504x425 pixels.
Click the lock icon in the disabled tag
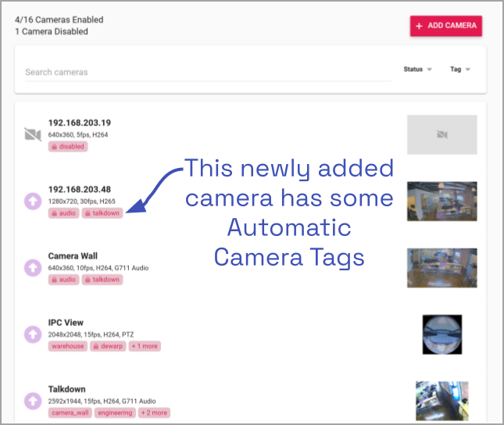pos(55,147)
